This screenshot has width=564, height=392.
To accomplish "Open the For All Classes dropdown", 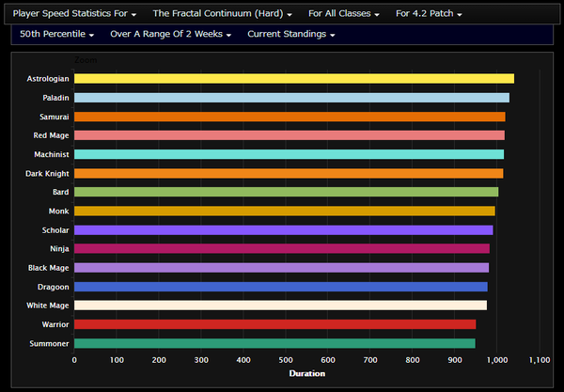I will point(344,14).
